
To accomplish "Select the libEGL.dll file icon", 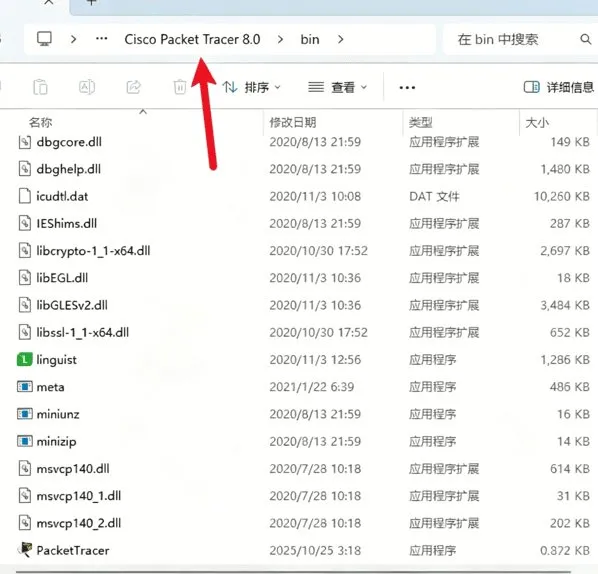I will [25, 278].
